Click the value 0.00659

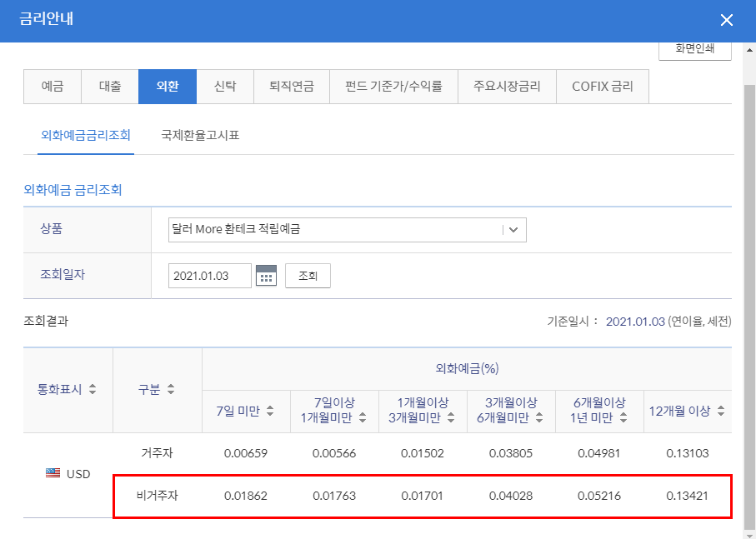click(246, 453)
